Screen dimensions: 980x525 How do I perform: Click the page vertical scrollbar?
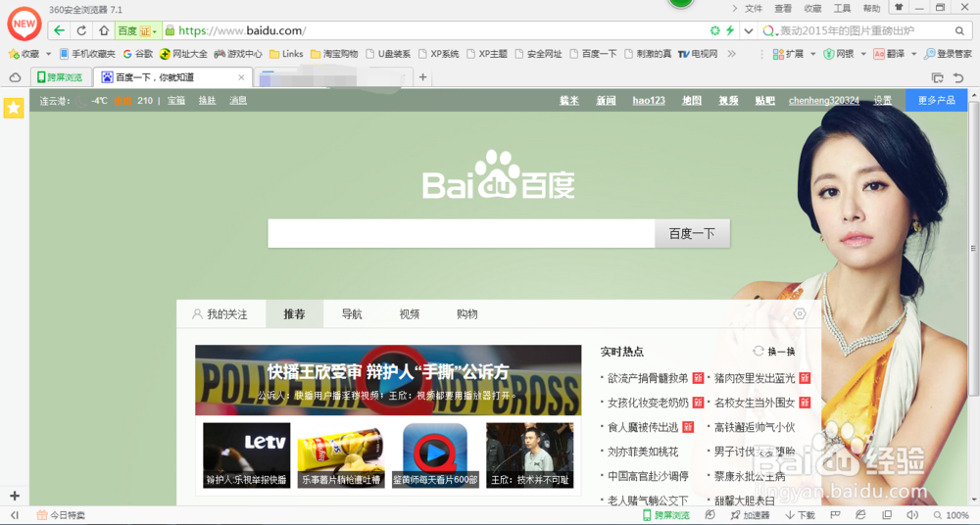[x=974, y=250]
